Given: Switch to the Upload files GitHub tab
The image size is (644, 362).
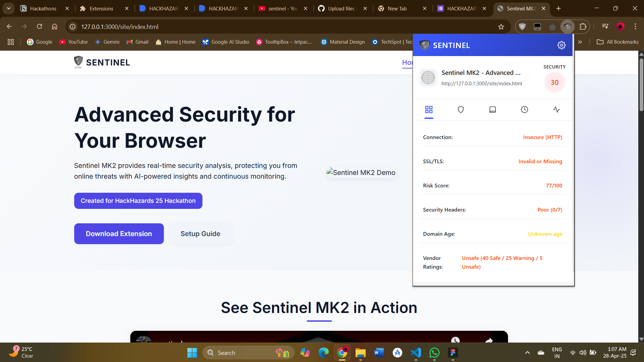Looking at the screenshot, I should [341, 8].
